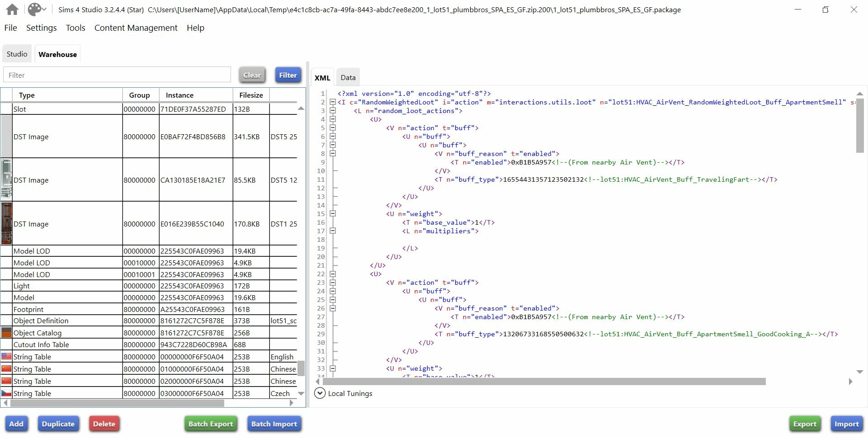Screen dimensions: 868x438
Task: Go to the Sims 4 Studio home screen
Action: click(x=12, y=9)
